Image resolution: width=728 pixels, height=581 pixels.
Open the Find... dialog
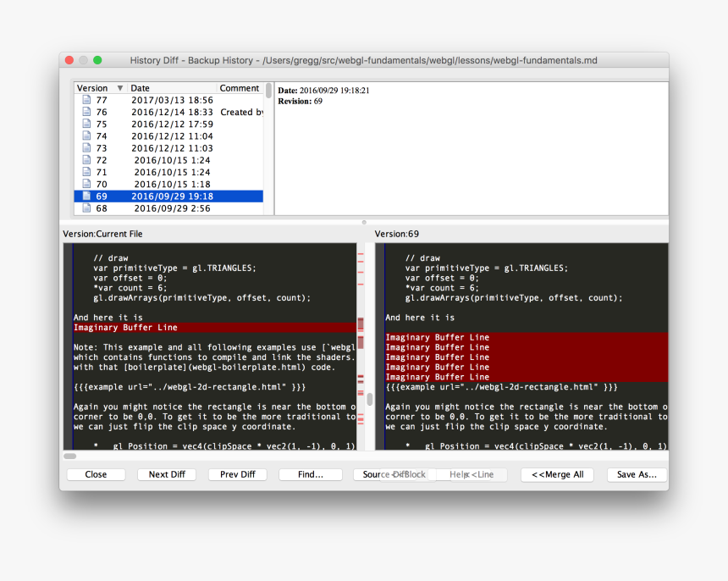(x=310, y=475)
